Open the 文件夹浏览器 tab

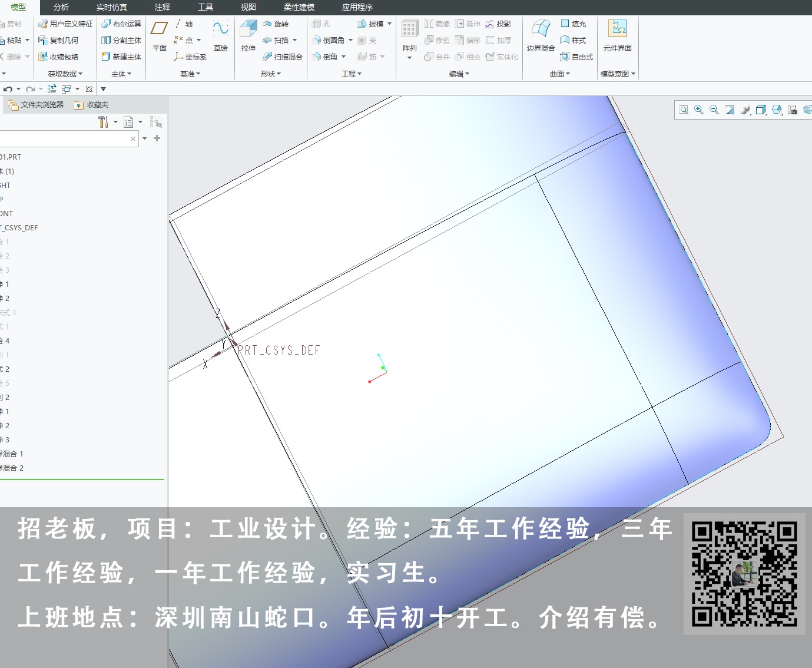coord(36,105)
